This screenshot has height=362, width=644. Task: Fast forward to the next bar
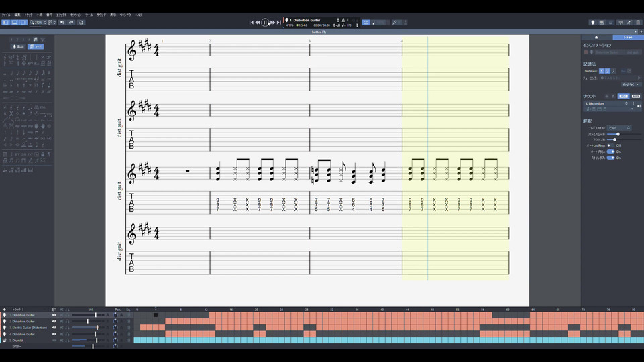pos(273,23)
